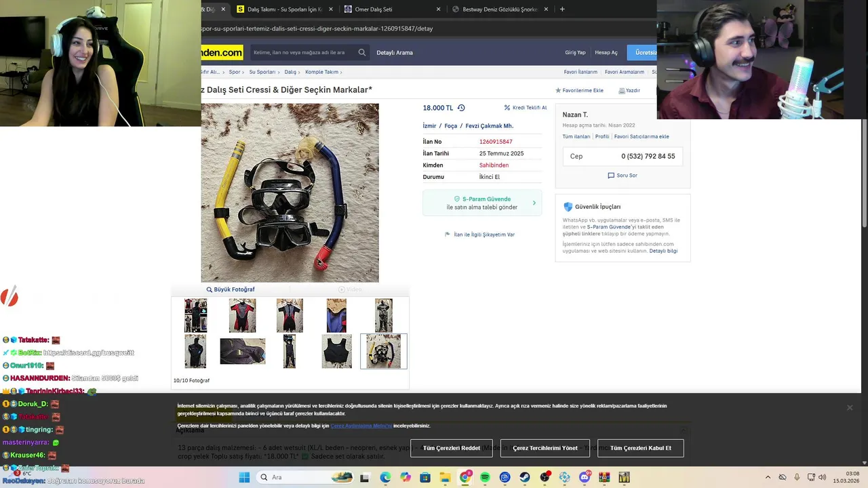Click the price history clock icon
Image resolution: width=868 pixels, height=488 pixels.
click(x=461, y=108)
